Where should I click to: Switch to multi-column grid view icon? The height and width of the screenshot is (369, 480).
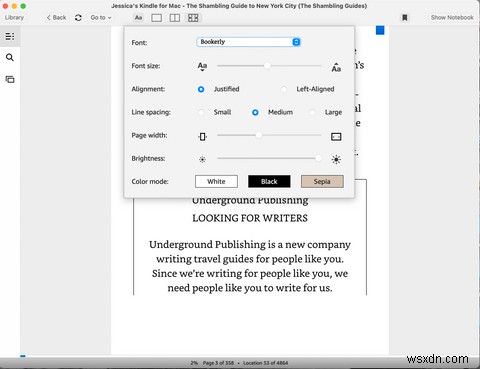tap(193, 18)
